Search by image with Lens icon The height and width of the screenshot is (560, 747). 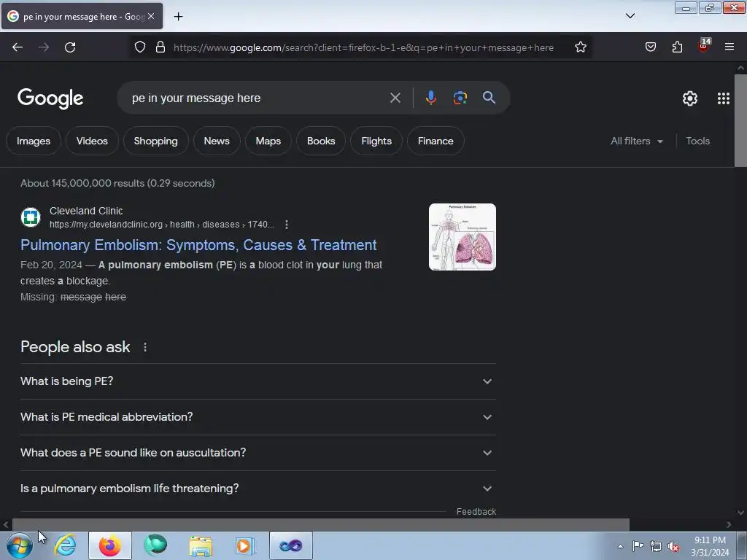pos(460,98)
